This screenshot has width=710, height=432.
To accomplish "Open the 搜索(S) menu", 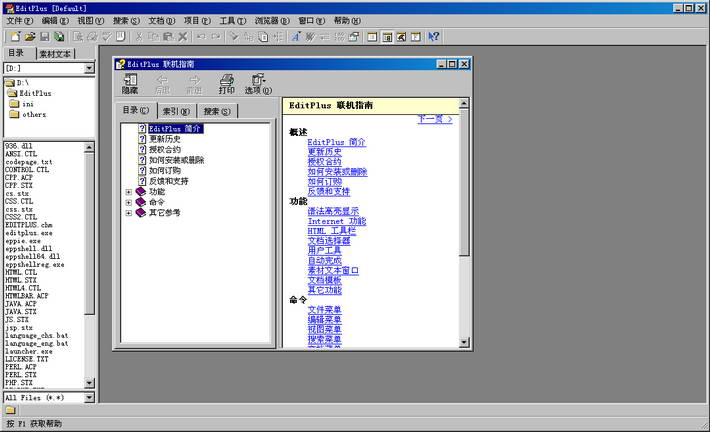I will [126, 21].
